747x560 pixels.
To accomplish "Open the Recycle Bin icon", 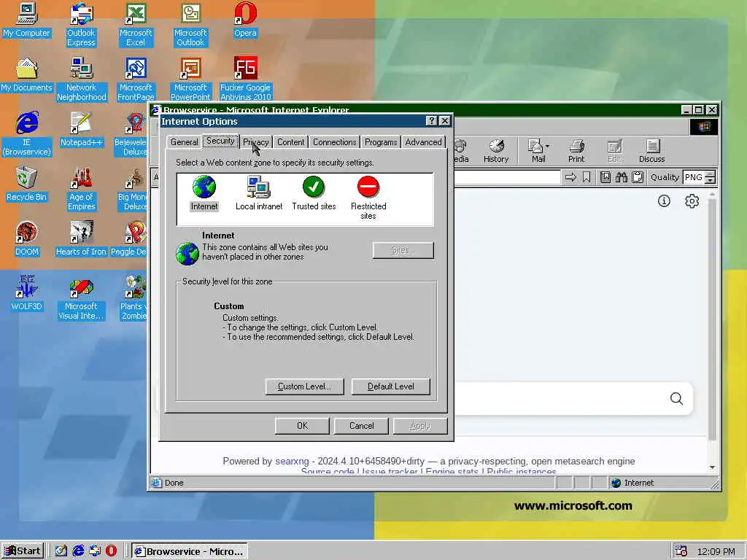I will point(26,184).
